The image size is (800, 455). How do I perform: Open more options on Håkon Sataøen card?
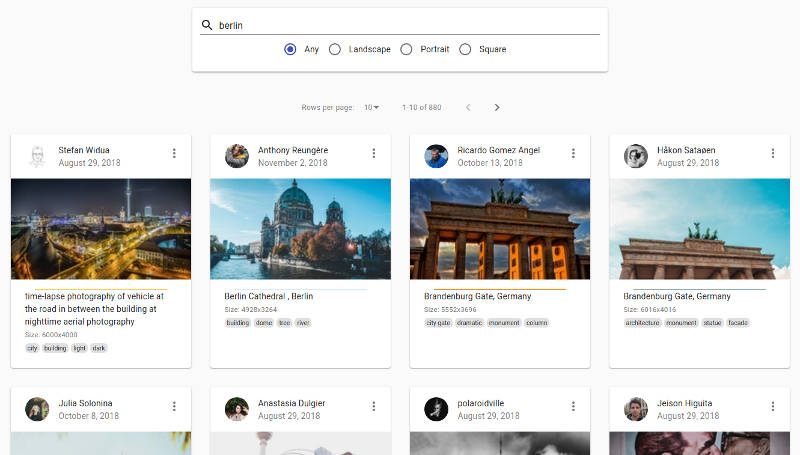pyautogui.click(x=772, y=153)
